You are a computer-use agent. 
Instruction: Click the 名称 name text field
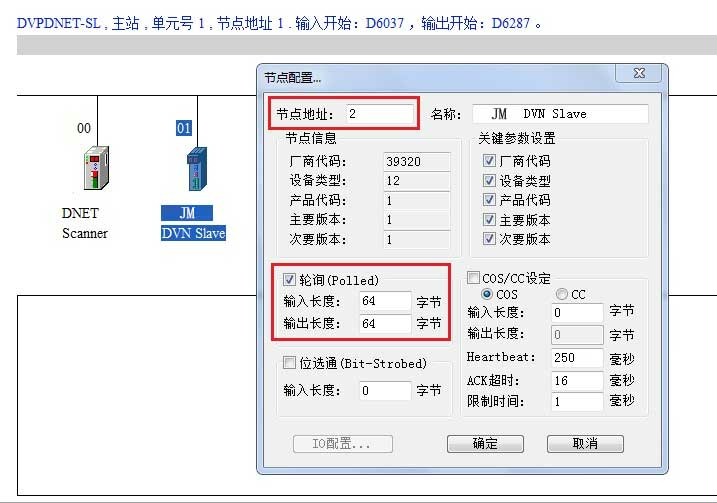click(x=560, y=114)
